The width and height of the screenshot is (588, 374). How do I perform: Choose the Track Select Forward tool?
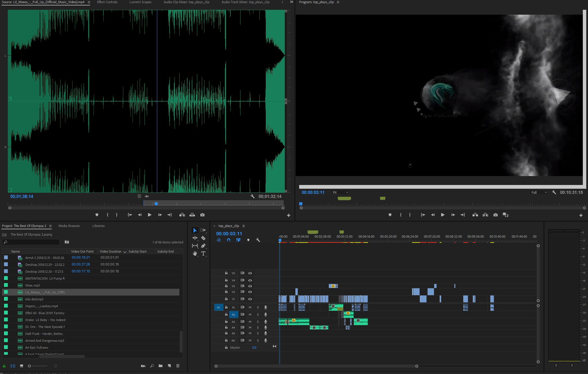coord(203,230)
